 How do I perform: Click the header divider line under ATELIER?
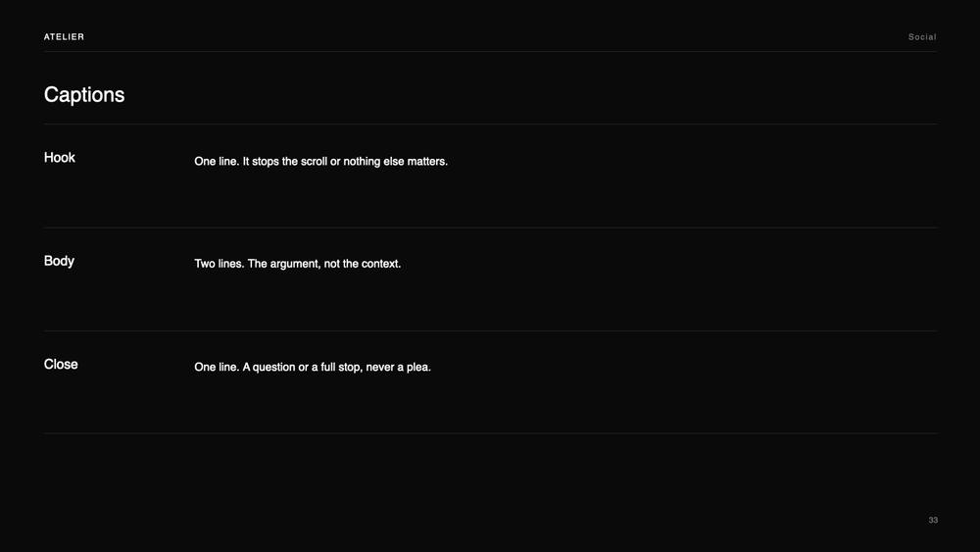pos(490,51)
